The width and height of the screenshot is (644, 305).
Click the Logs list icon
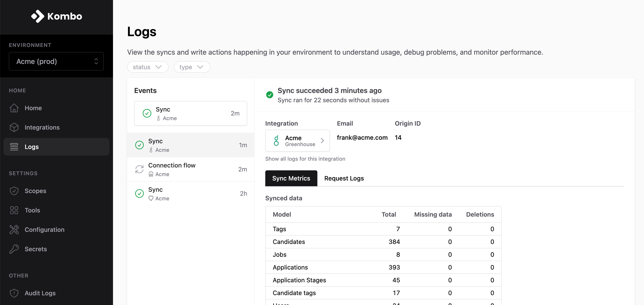click(14, 147)
